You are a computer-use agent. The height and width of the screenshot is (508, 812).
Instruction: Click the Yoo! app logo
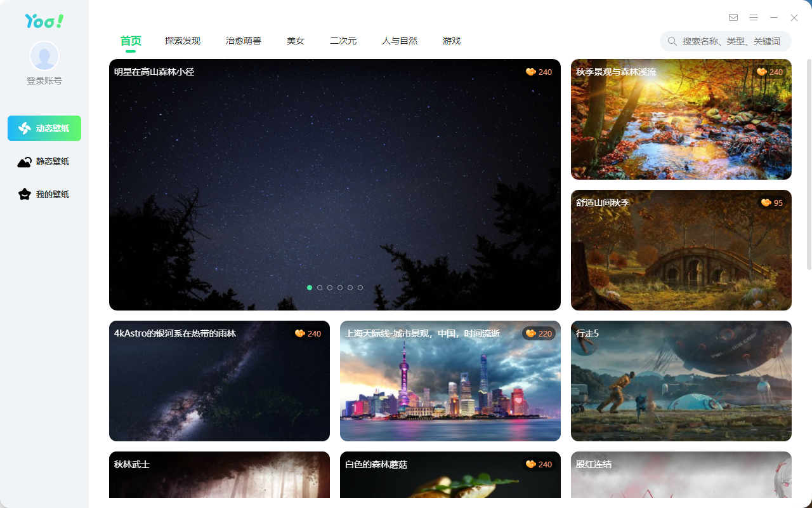tap(44, 21)
